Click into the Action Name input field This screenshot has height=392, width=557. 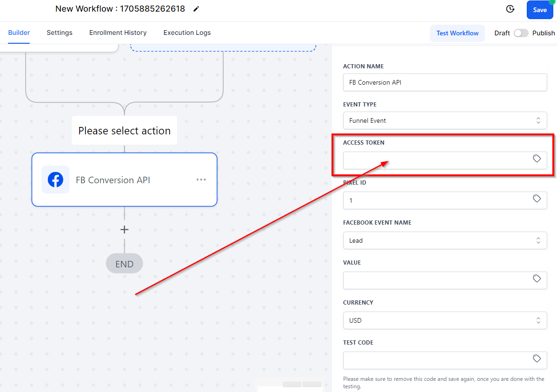444,82
